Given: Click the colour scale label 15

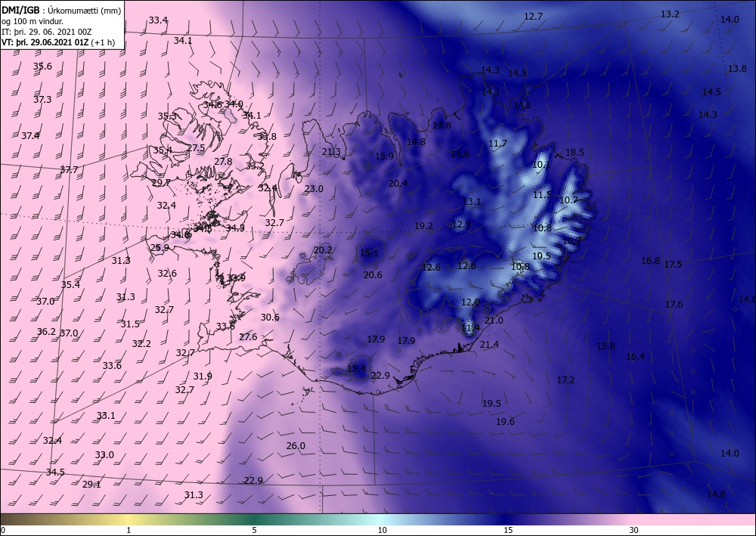Looking at the screenshot, I should tap(508, 531).
